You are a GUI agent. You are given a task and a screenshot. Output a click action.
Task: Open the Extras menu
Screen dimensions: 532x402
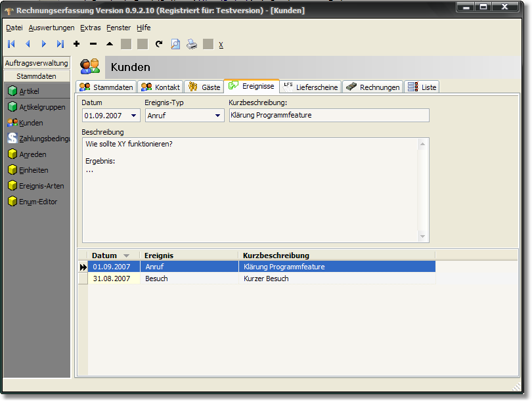(90, 28)
